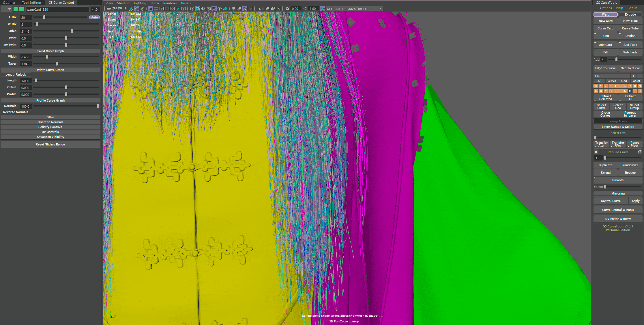Switch to the GS Curve Control tab

(x=61, y=2)
